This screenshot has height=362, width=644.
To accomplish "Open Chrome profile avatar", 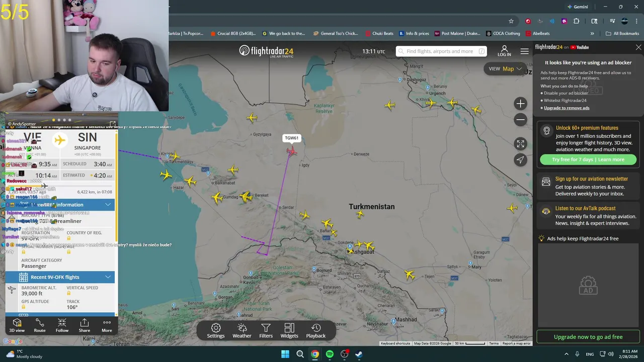I will pyautogui.click(x=624, y=21).
